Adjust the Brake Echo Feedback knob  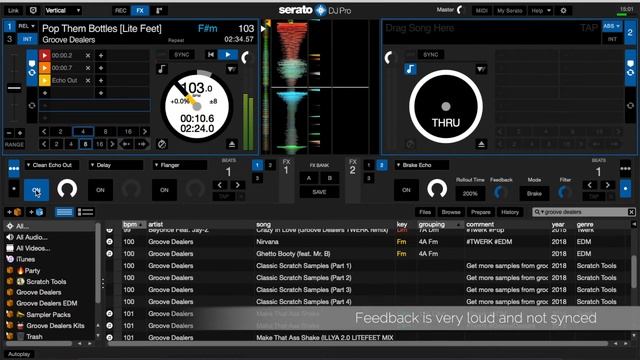click(x=501, y=192)
